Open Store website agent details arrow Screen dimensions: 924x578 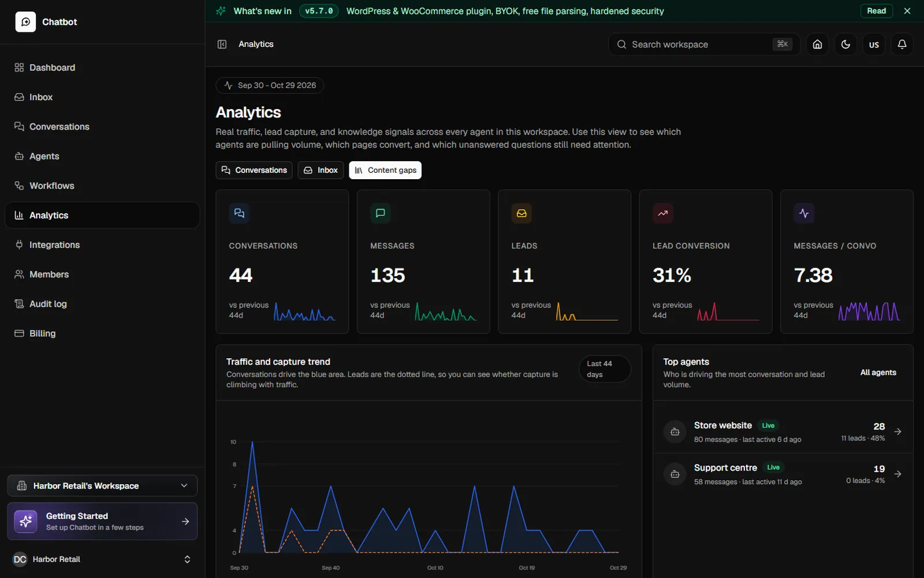point(898,432)
